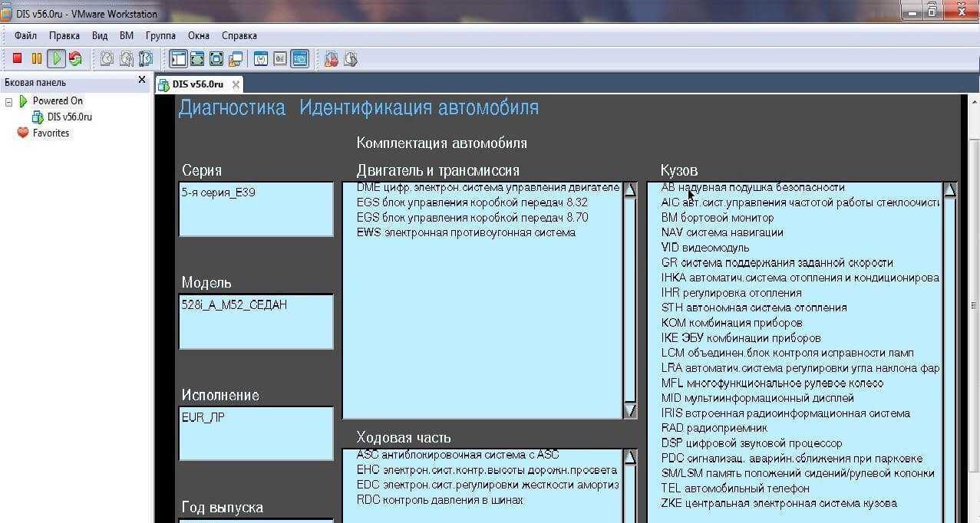
Task: Close the Бковая панель sidebar
Action: [141, 80]
